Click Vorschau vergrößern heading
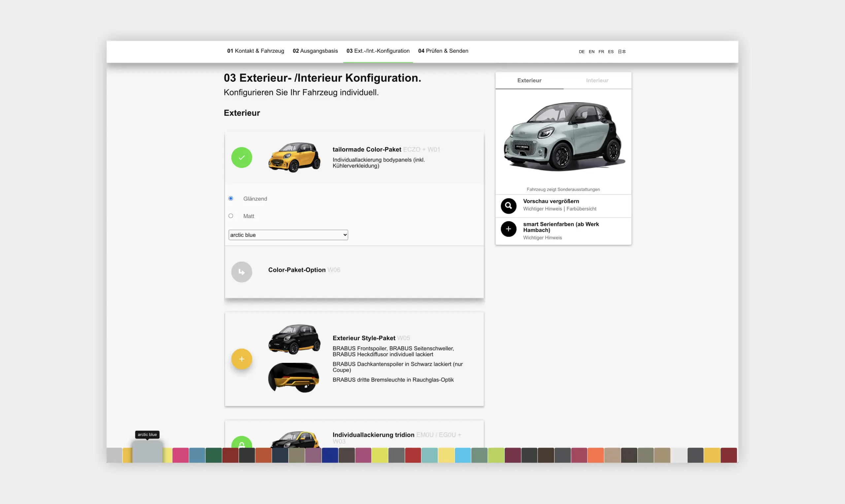The height and width of the screenshot is (504, 845). click(551, 201)
